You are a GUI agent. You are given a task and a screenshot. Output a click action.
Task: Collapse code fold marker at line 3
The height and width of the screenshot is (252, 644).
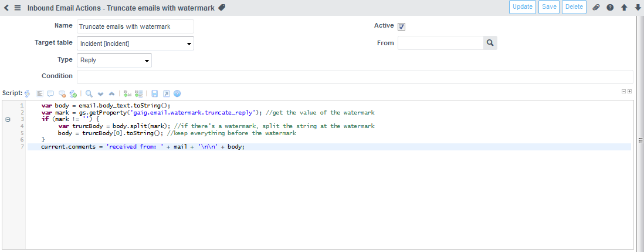coord(8,120)
